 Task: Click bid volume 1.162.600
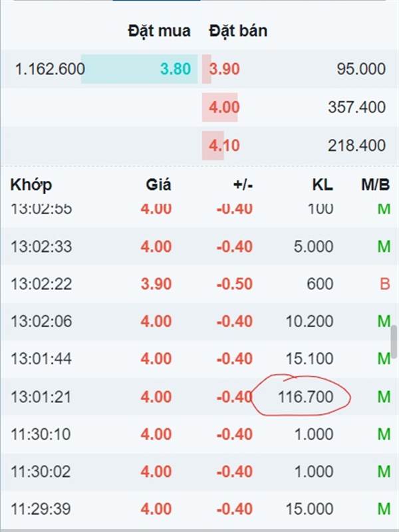(x=50, y=69)
